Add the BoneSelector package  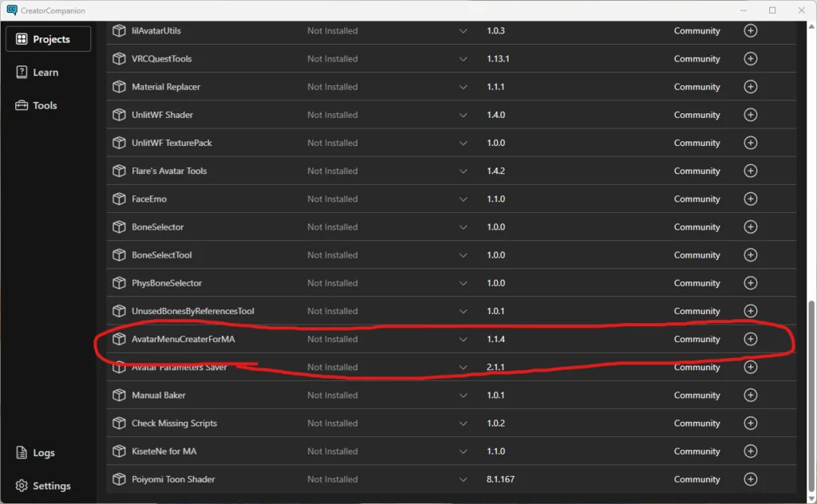[x=750, y=227]
